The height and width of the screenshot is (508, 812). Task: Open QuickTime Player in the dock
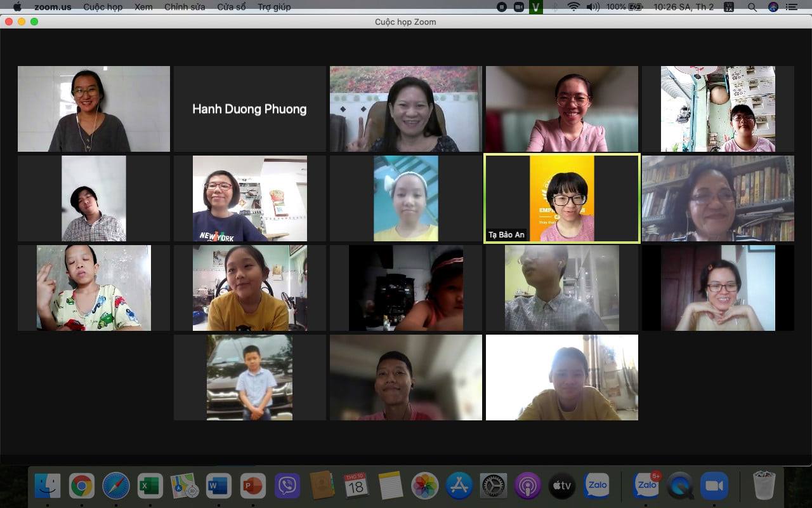tap(680, 486)
